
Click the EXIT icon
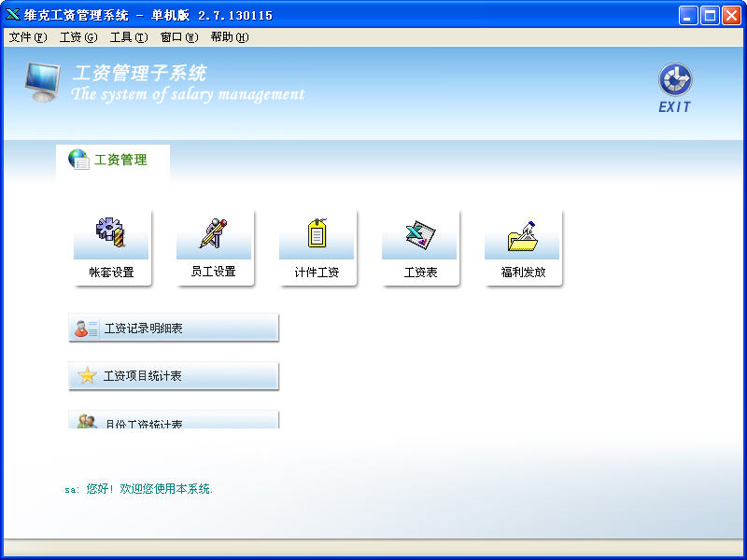click(x=675, y=79)
